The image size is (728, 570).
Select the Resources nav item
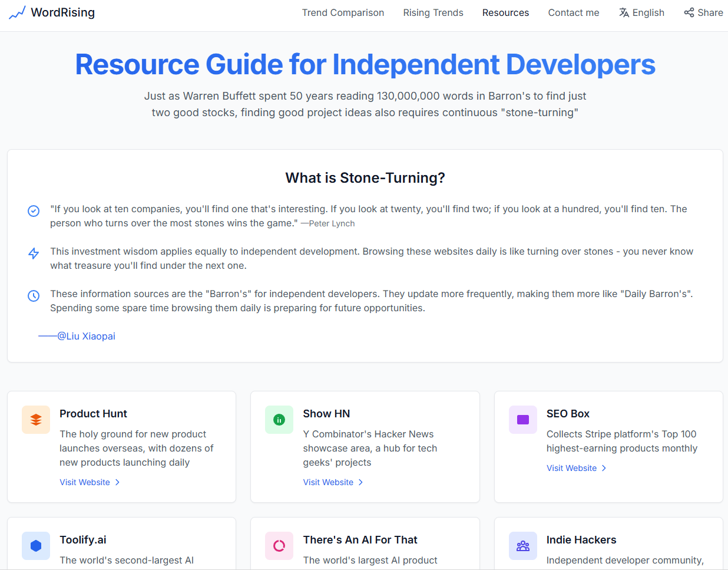click(x=505, y=12)
